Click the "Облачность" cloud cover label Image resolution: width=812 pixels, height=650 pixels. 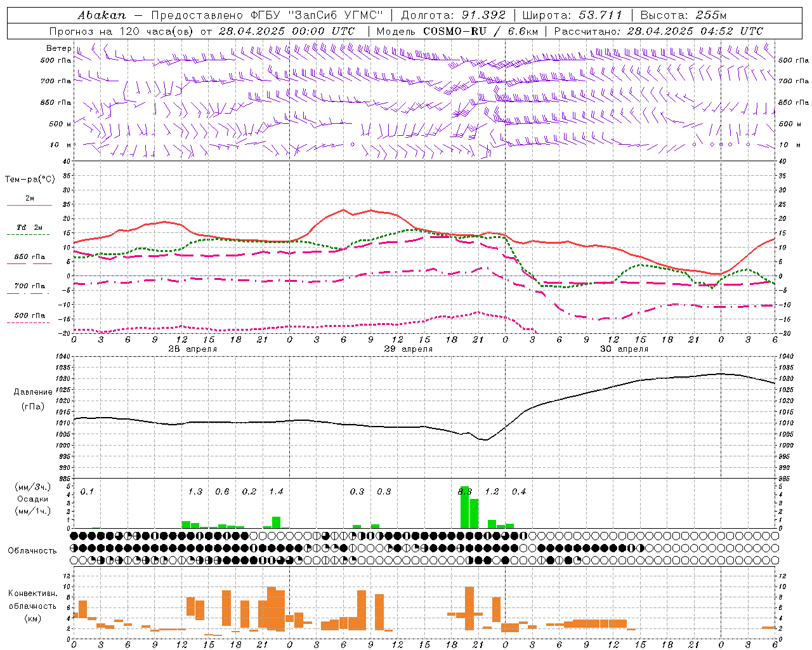32,550
